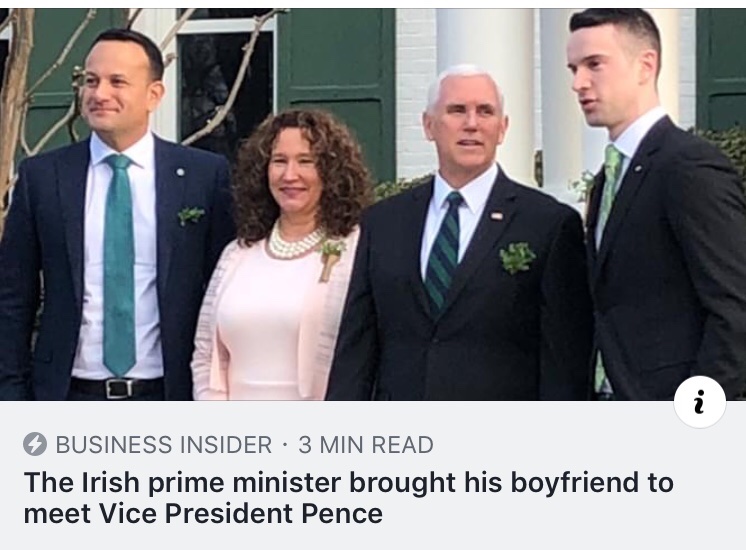Open the Business Insider publisher link
746x550 pixels.
click(x=163, y=445)
